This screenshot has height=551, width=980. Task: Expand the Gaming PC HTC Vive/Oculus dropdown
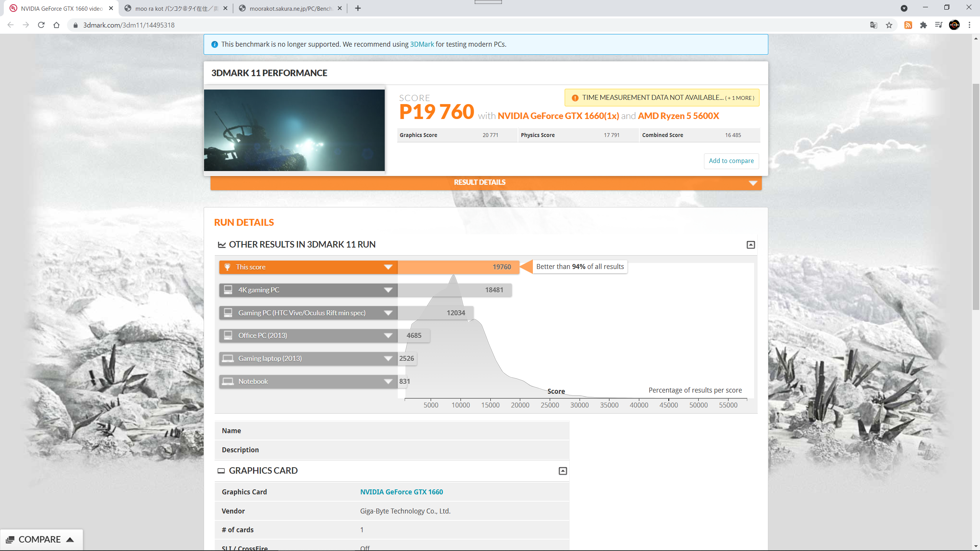point(388,313)
